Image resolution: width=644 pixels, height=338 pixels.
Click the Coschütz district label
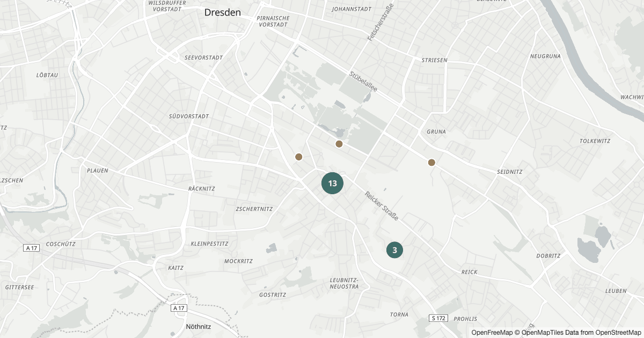[x=61, y=244]
